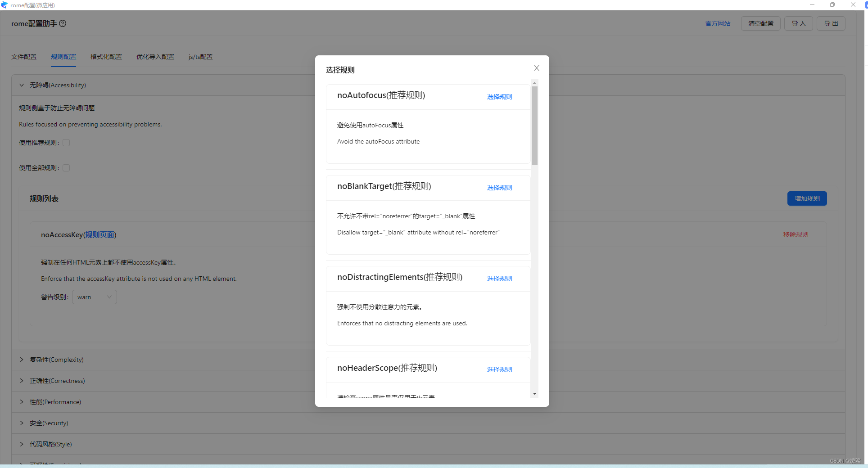
Task: Click the 清空配置 button
Action: (x=760, y=23)
